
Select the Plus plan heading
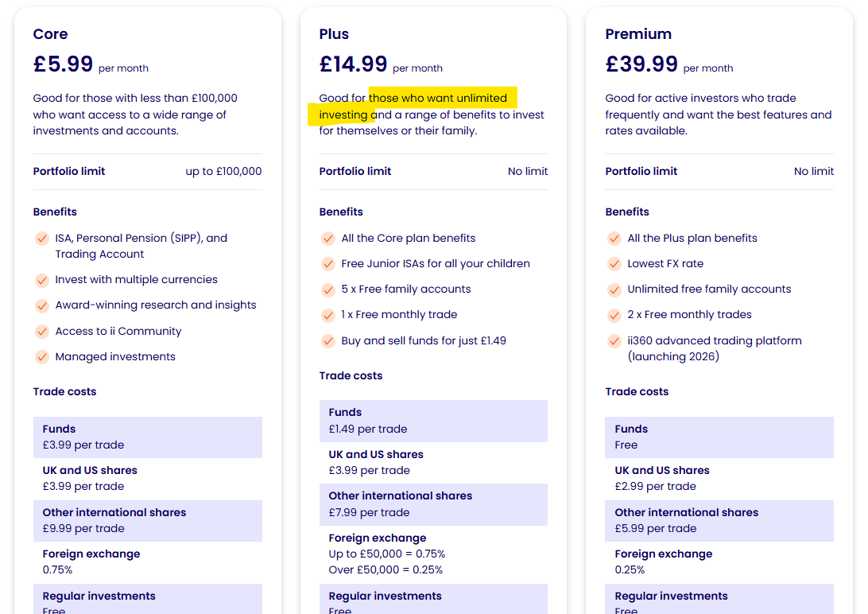point(334,34)
